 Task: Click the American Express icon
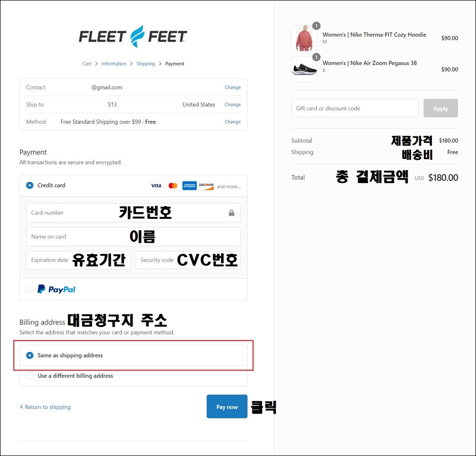click(189, 186)
